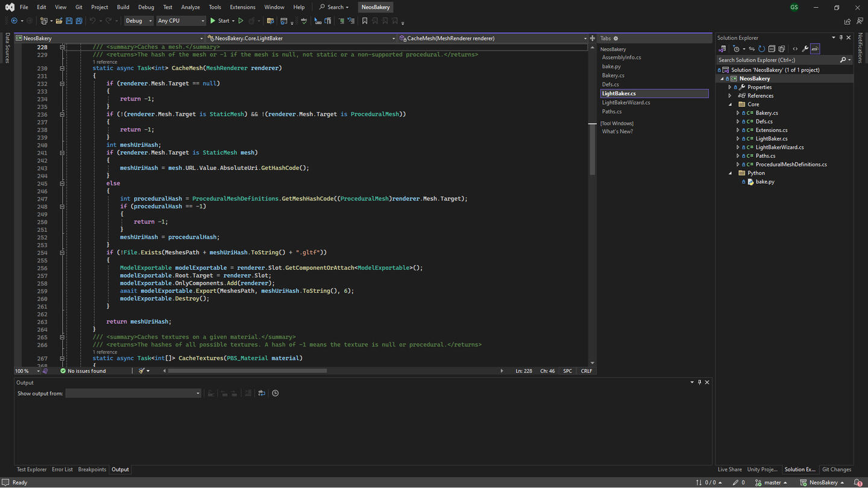Click the Send Feedback icon at top right
This screenshot has height=488, width=868.
tap(860, 21)
